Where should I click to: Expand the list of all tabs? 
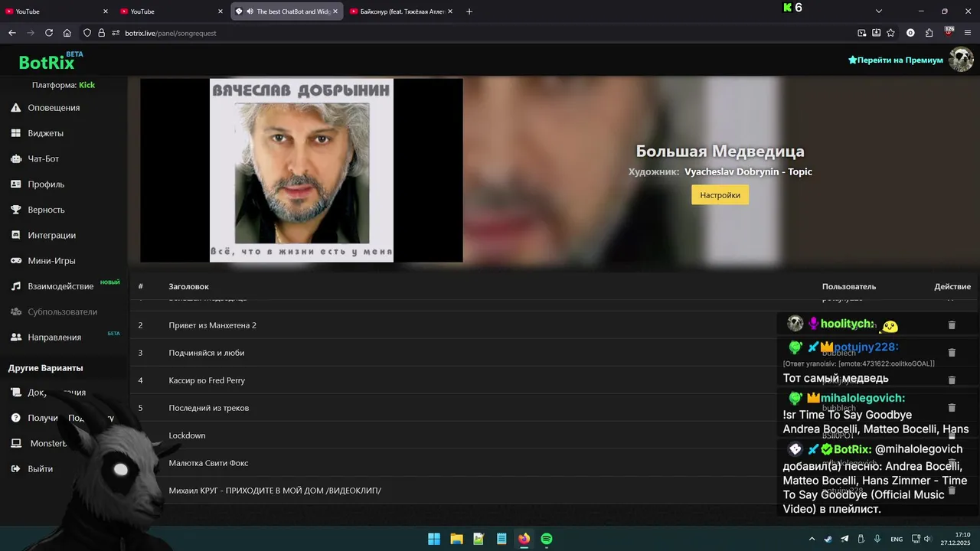[879, 11]
